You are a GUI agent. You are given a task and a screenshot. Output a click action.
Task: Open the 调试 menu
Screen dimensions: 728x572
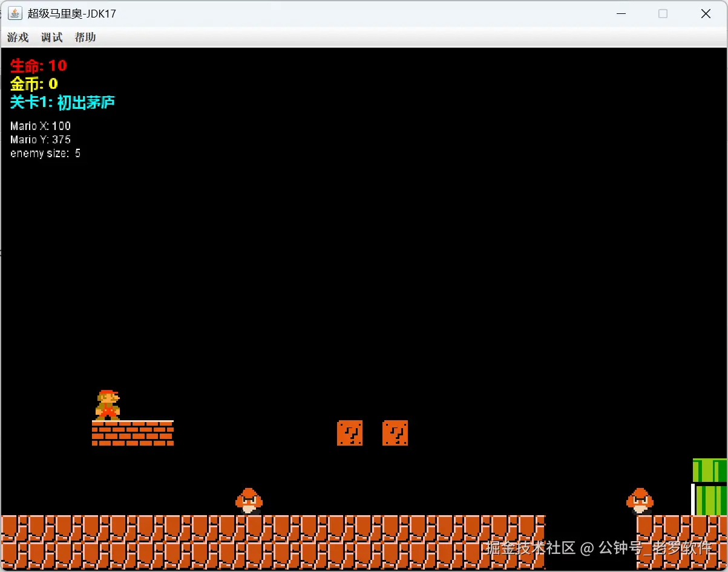pos(51,37)
